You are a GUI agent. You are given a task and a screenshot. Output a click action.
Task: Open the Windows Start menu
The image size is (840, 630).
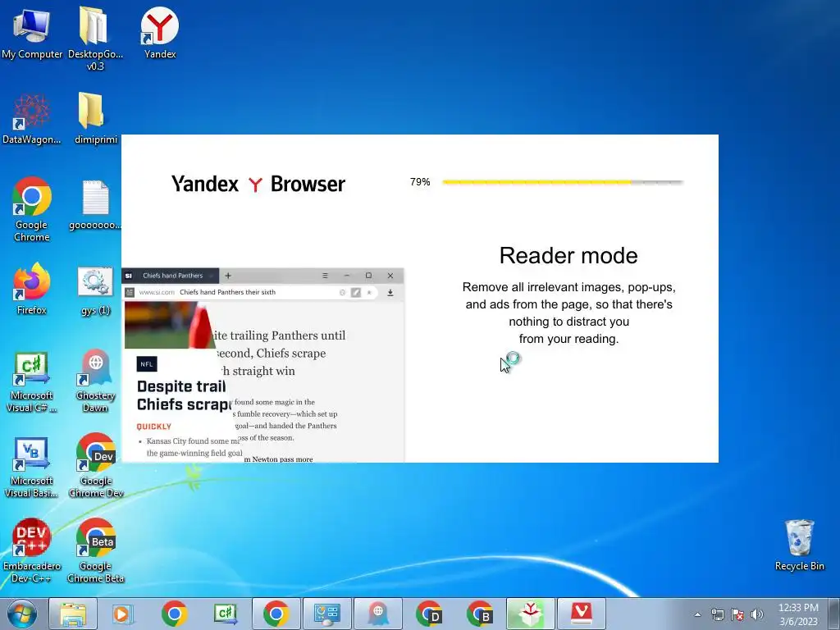[22, 614]
